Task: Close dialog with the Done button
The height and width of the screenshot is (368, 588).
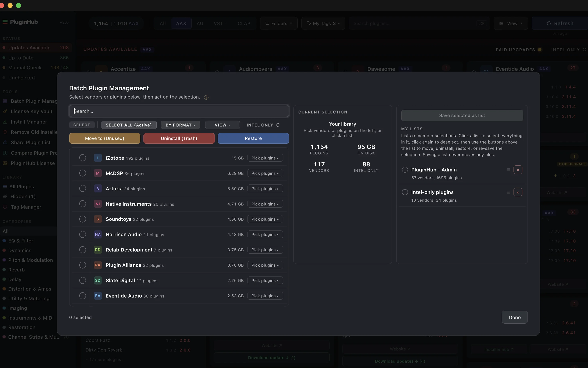Action: click(x=515, y=317)
